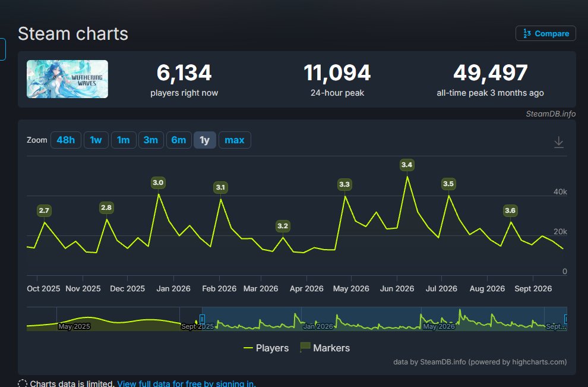Grab the right navigator range handle
The width and height of the screenshot is (588, 387).
pos(566,319)
